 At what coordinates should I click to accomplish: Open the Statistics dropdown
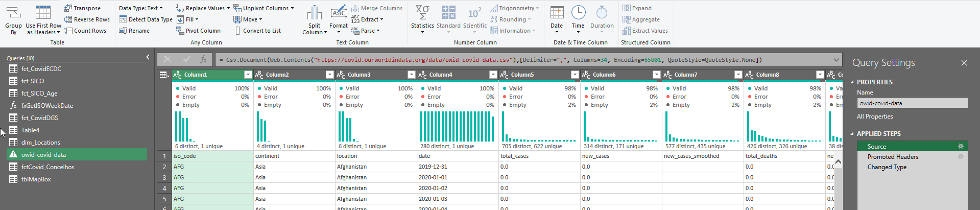tap(422, 20)
